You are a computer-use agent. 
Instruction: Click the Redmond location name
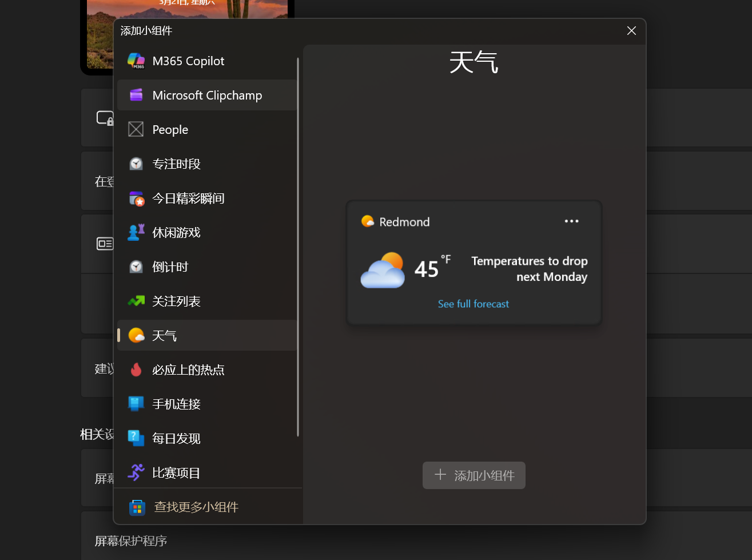[x=404, y=222]
